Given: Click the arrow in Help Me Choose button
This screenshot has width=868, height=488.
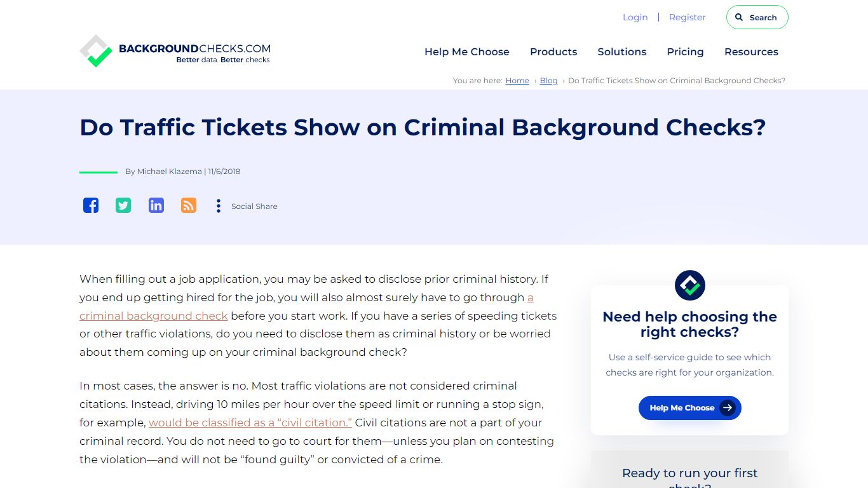Looking at the screenshot, I should point(728,408).
